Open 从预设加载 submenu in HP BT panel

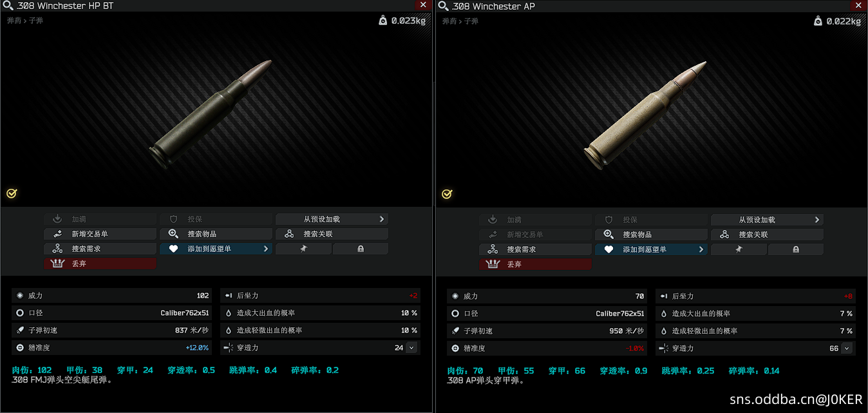click(332, 219)
